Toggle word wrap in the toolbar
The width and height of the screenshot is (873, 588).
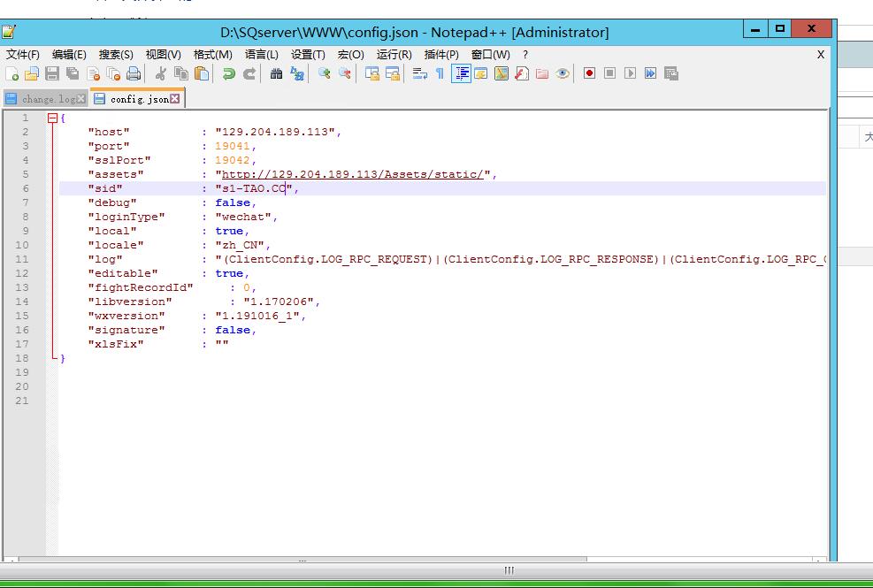pyautogui.click(x=419, y=73)
